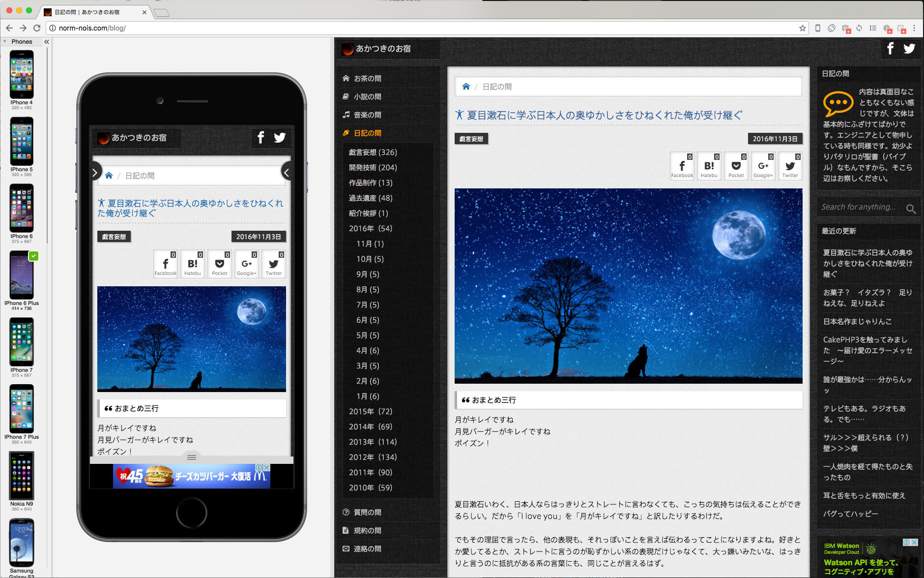Reload the page with the browser refresh button
Image resolution: width=924 pixels, height=578 pixels.
[x=37, y=28]
